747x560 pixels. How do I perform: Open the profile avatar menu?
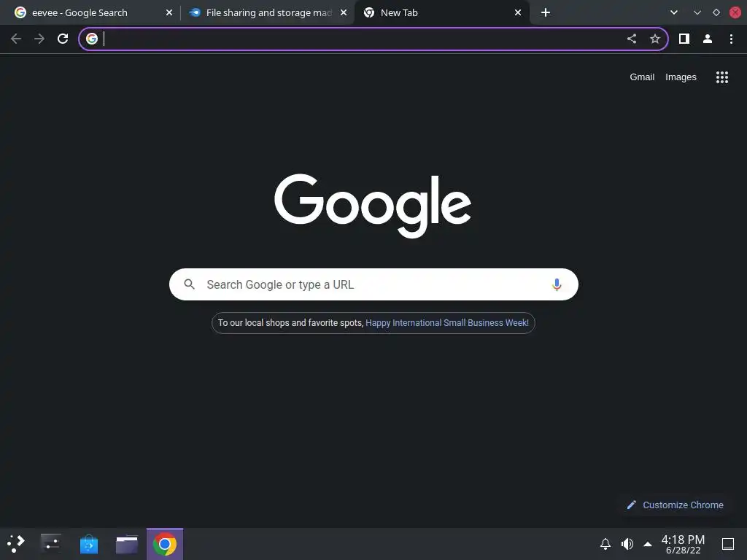pos(708,39)
